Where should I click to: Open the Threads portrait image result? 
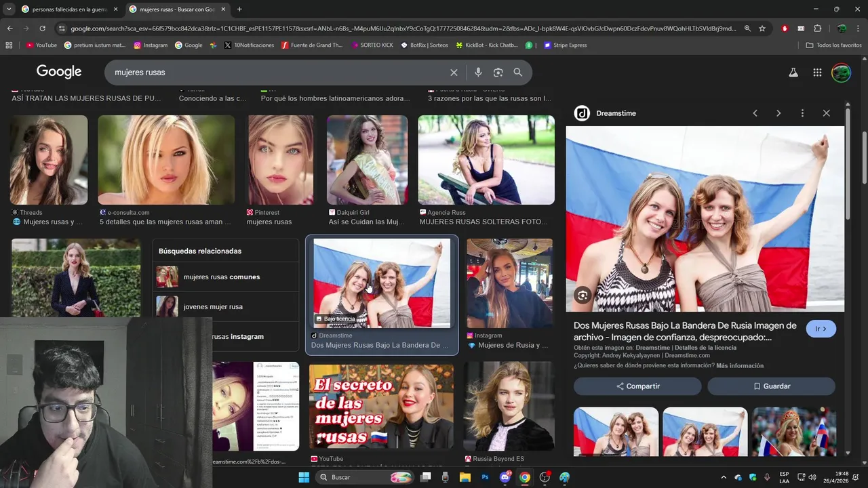click(49, 160)
